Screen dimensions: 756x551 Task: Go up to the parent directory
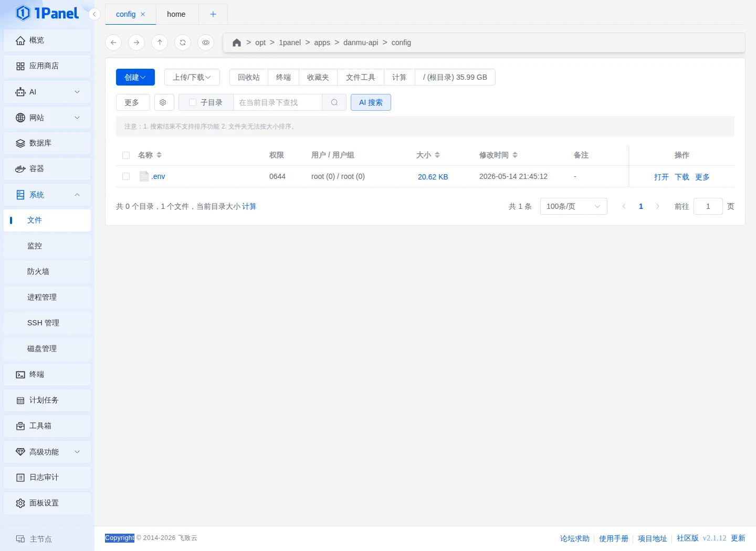coord(160,43)
